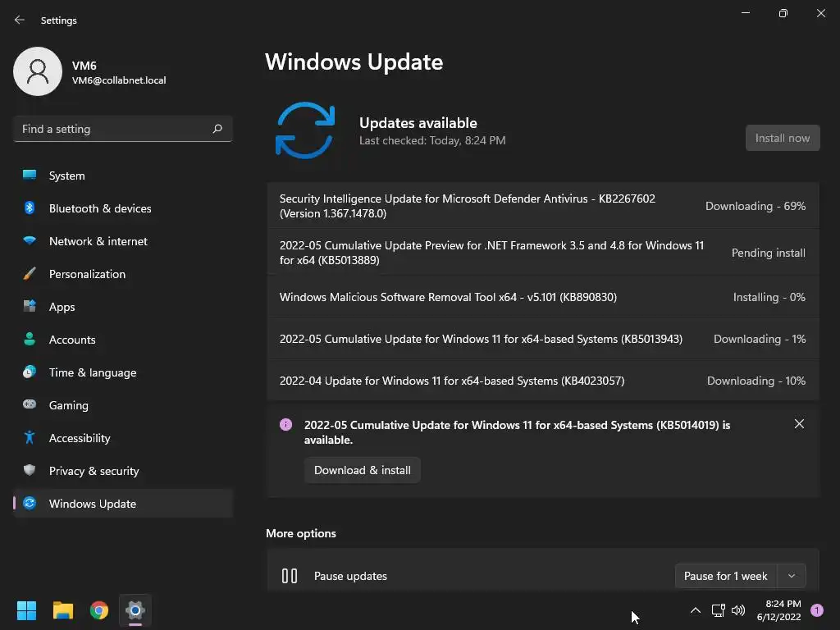Click the large blue update refresh icon
The width and height of the screenshot is (840, 630).
pos(305,130)
